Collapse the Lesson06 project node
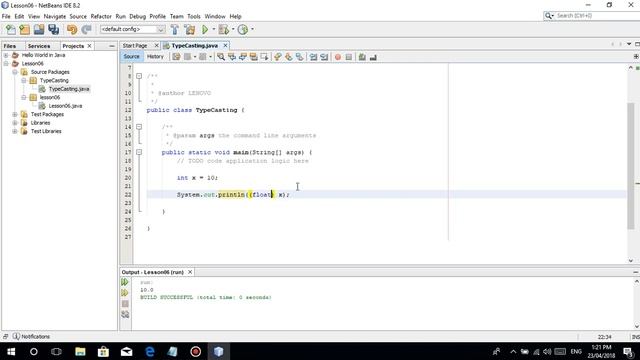The image size is (640, 360). [x=6, y=64]
